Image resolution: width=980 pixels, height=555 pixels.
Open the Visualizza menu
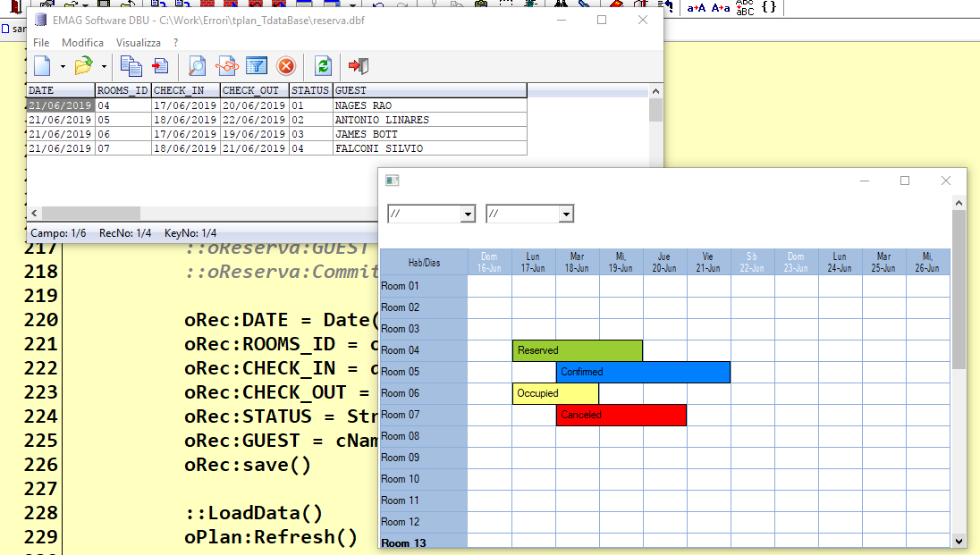click(138, 43)
